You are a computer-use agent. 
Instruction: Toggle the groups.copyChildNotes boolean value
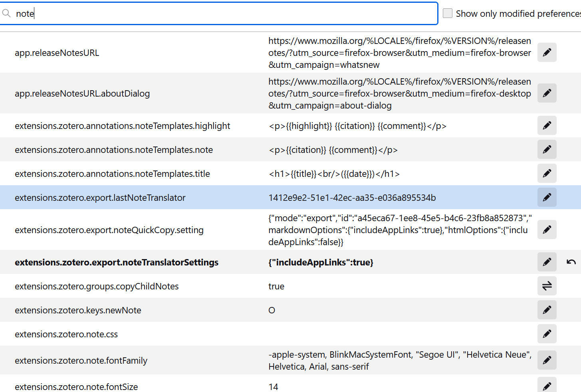coord(547,286)
